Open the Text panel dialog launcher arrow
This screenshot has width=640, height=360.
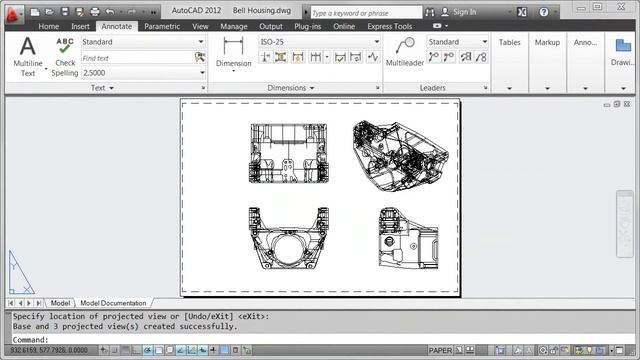coord(203,88)
